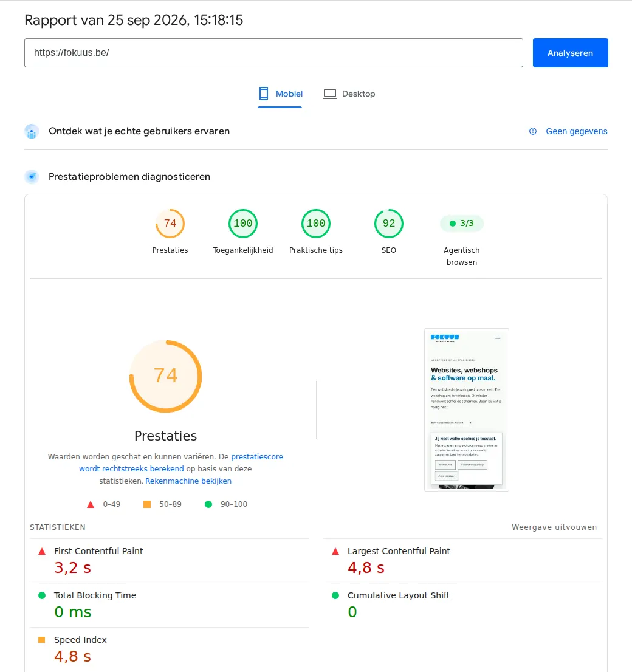Click the URL input field with fokuus.be
The height and width of the screenshot is (672, 632).
point(273,53)
